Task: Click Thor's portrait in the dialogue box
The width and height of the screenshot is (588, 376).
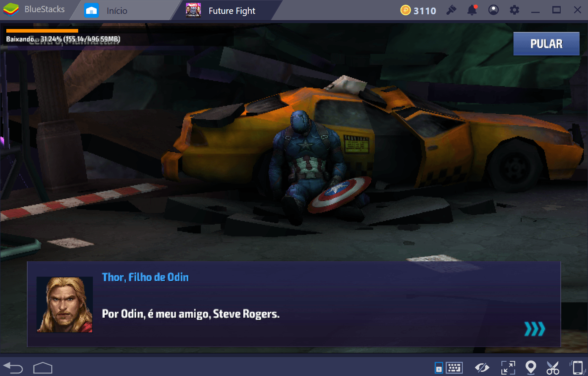Action: click(65, 305)
